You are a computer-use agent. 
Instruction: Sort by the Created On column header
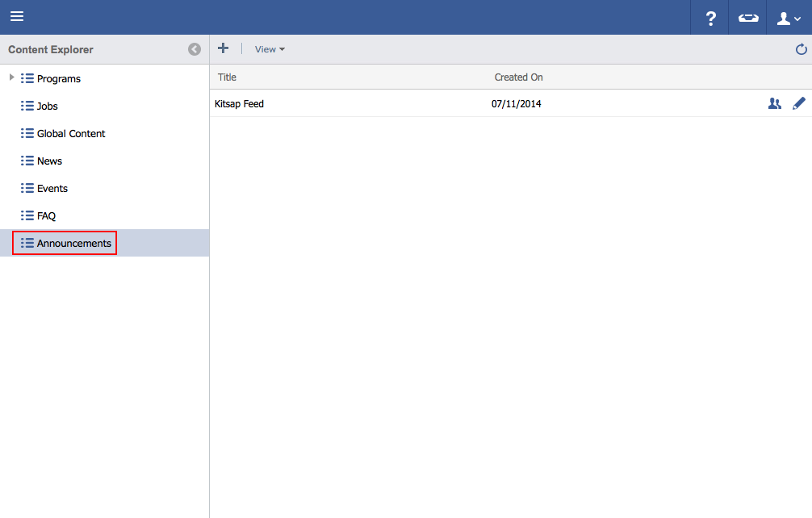tap(518, 77)
